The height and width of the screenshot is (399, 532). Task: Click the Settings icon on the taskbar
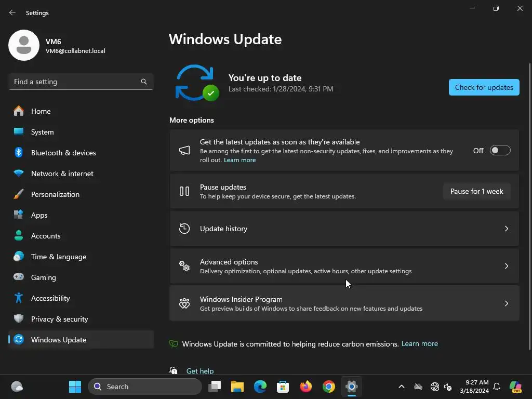tap(352, 387)
